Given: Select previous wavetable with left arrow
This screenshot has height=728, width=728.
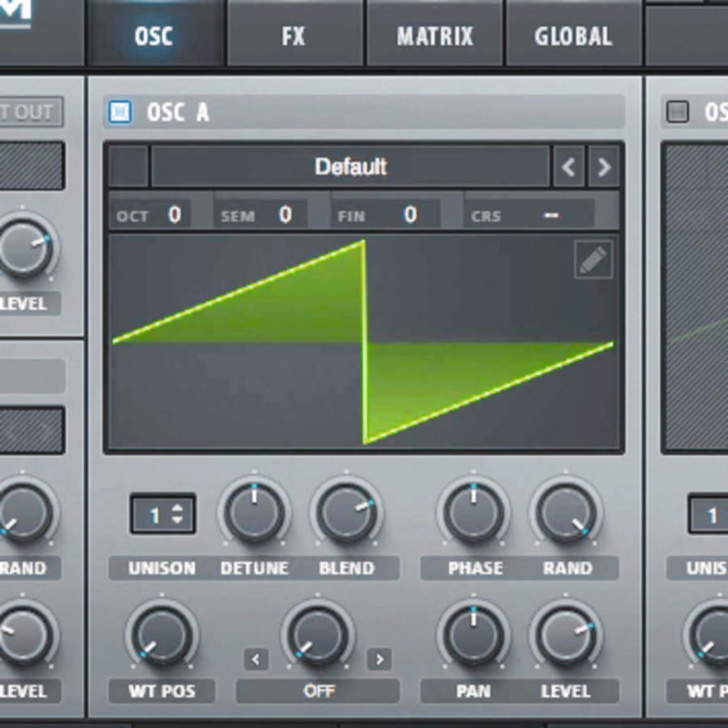Looking at the screenshot, I should [x=569, y=167].
